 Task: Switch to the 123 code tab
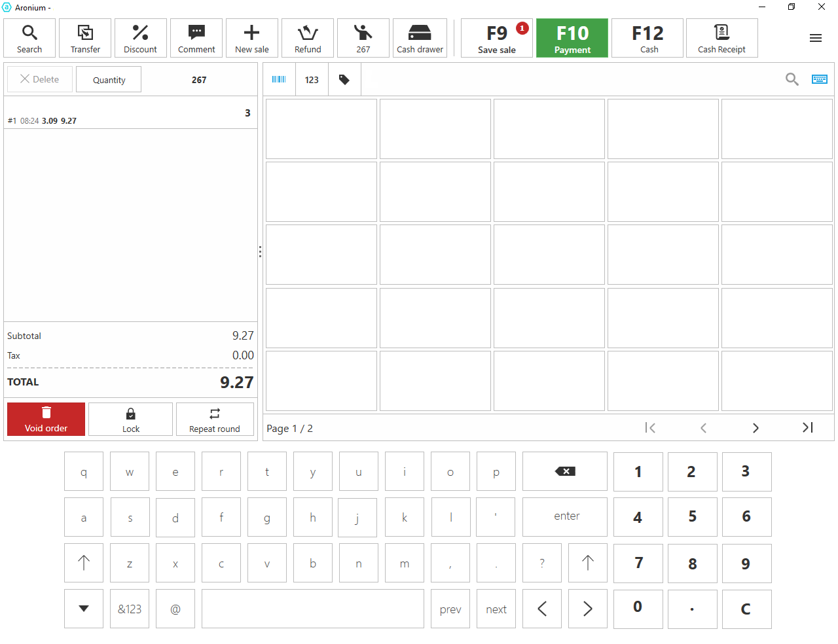pyautogui.click(x=312, y=80)
